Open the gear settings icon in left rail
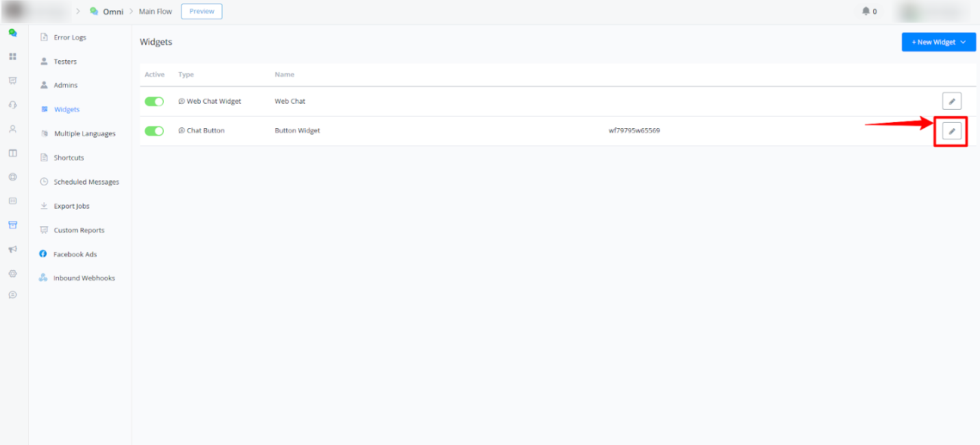This screenshot has width=980, height=445. 12,274
